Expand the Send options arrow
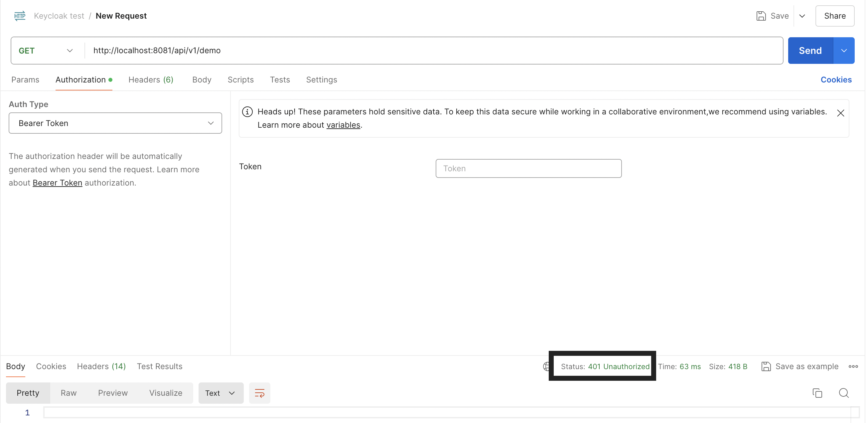 pos(844,51)
